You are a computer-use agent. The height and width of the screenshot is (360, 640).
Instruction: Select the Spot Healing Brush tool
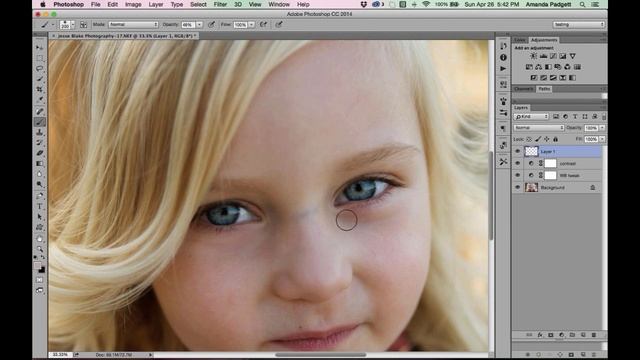(x=40, y=111)
